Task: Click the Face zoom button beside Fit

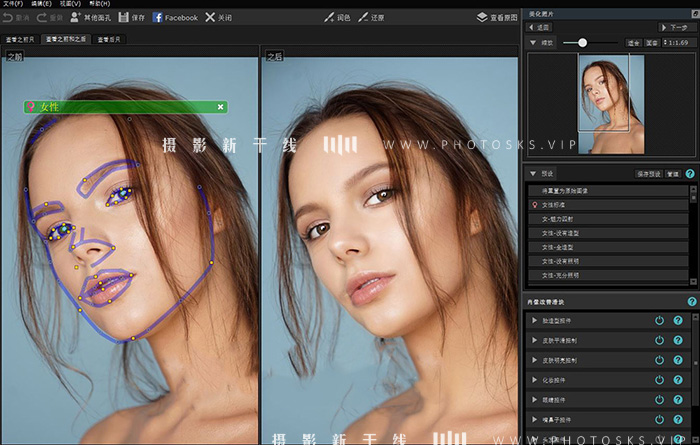Action: click(652, 43)
